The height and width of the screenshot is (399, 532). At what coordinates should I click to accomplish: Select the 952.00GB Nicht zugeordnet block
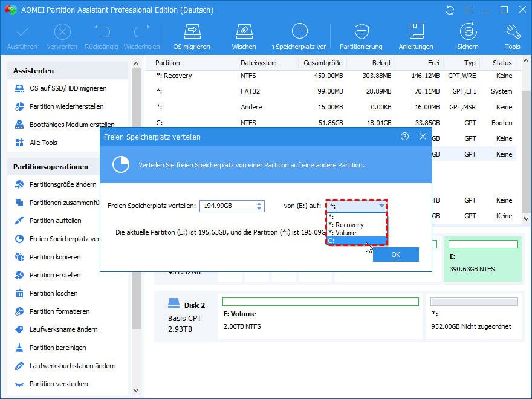474,316
